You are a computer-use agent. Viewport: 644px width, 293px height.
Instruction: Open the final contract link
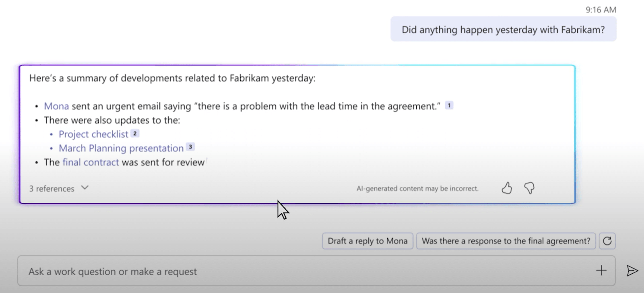pyautogui.click(x=91, y=162)
